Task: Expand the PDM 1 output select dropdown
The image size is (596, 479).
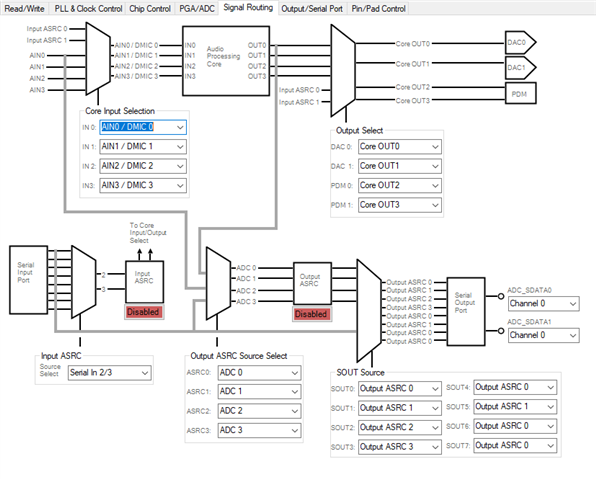Action: click(399, 205)
